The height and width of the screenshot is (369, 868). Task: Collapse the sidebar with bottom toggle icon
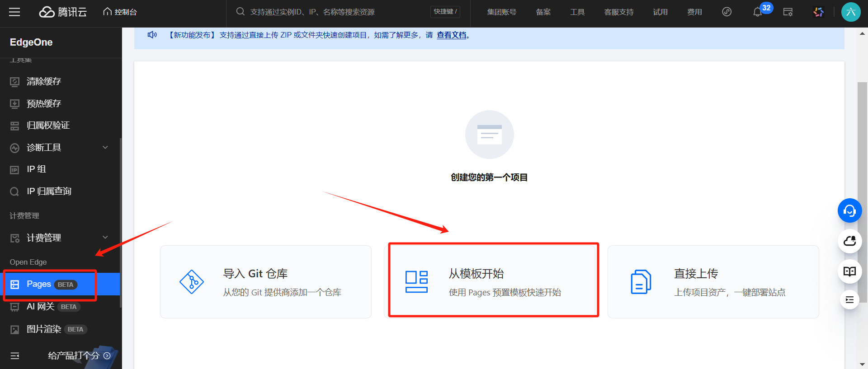pyautogui.click(x=15, y=356)
